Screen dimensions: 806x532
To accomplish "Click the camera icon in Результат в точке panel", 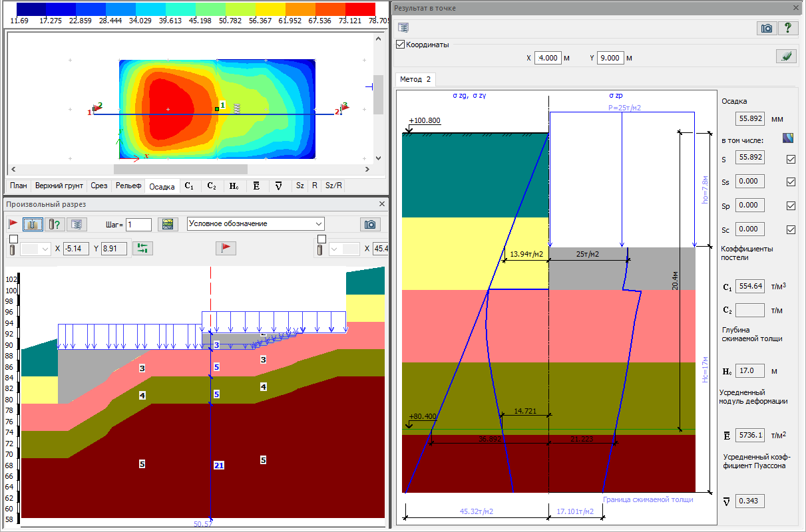I will pos(767,28).
